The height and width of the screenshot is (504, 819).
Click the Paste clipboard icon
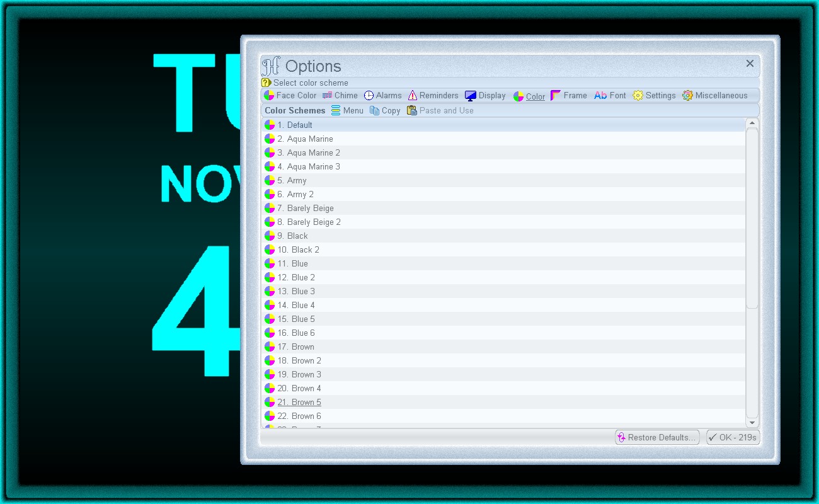click(412, 111)
